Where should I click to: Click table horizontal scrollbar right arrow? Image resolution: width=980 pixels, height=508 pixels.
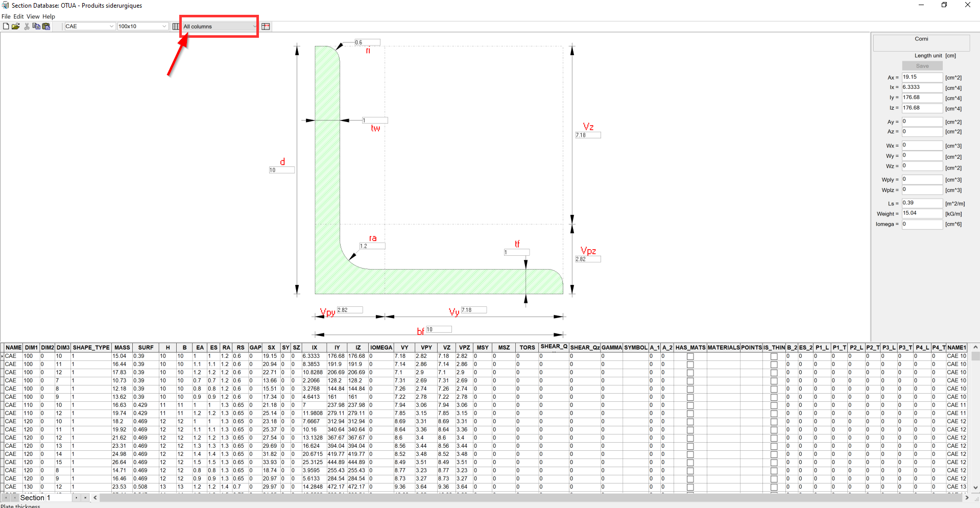pos(967,497)
